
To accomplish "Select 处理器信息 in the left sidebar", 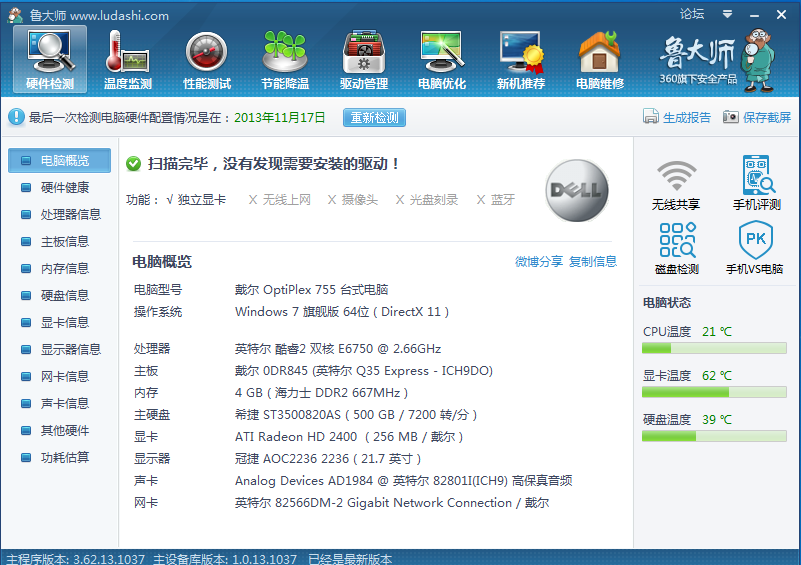I will [x=70, y=215].
